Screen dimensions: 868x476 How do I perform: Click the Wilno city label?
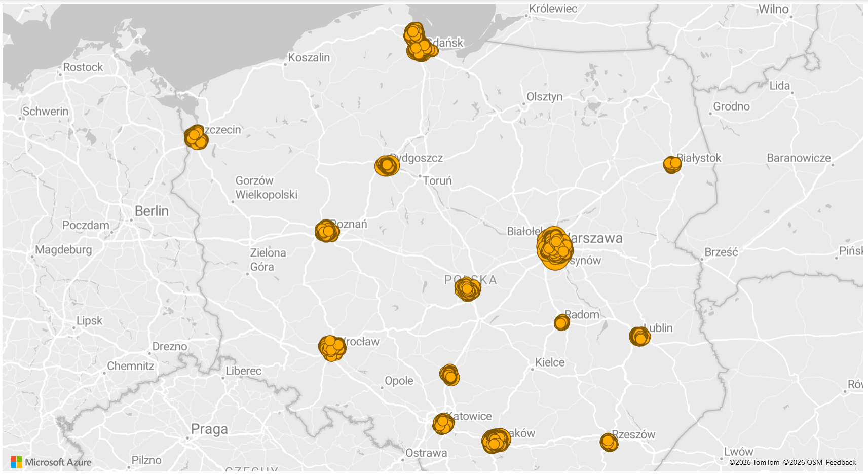773,9
